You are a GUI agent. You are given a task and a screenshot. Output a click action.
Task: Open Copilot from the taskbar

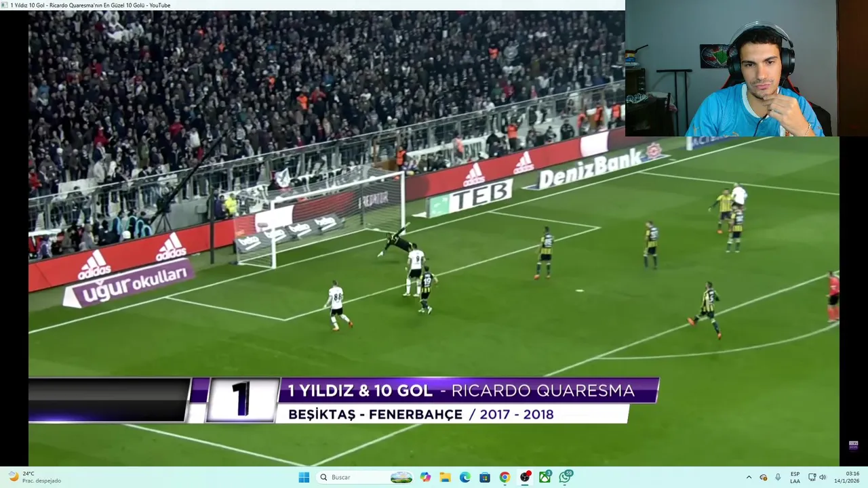coord(425,477)
